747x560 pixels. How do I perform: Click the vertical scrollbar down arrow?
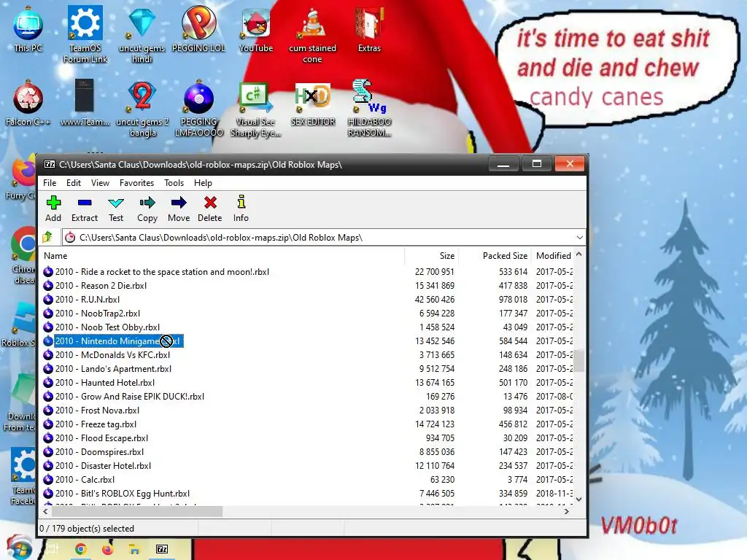pyautogui.click(x=578, y=499)
